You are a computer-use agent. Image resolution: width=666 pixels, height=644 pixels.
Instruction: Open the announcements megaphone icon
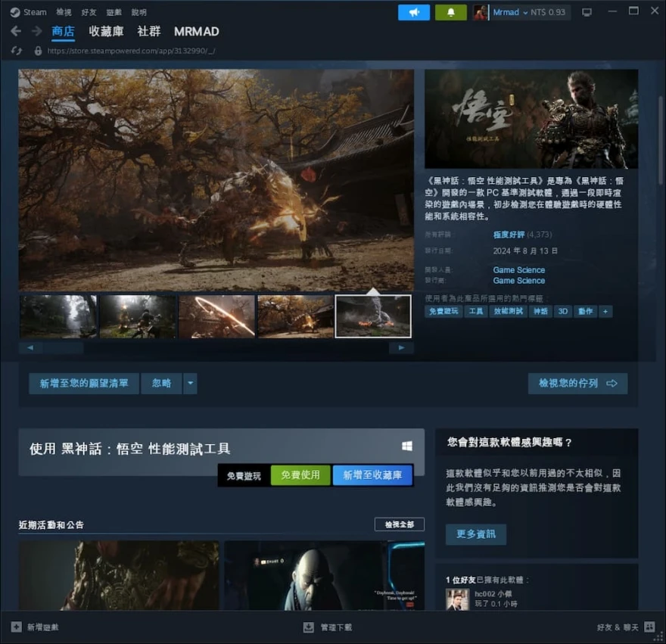click(414, 12)
